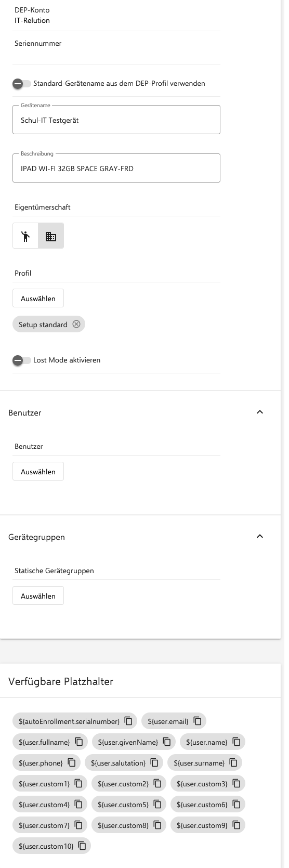The image size is (289, 868).
Task: Collapse the Benutzer section
Action: [x=260, y=412]
